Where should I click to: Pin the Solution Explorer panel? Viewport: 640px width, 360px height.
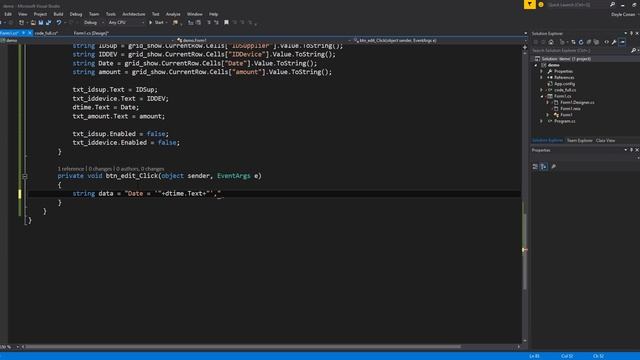pyautogui.click(x=631, y=33)
